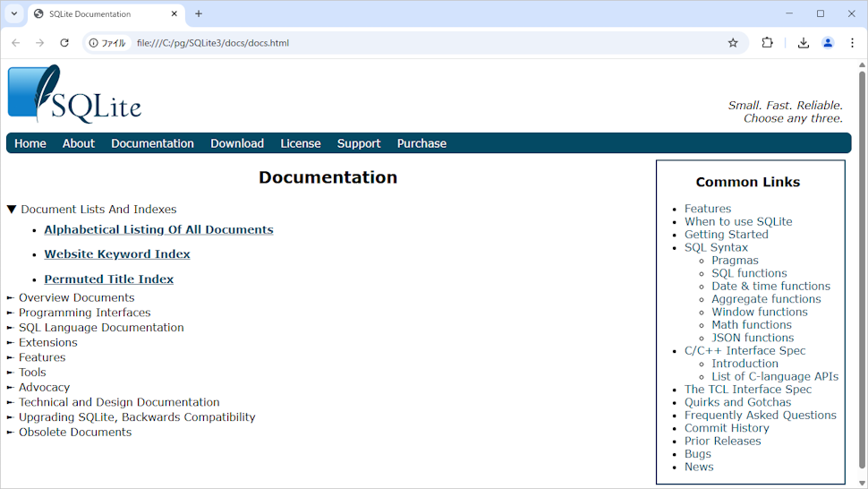Open the tab search dropdown arrow
Viewport: 868px width, 489px height.
pos(14,14)
